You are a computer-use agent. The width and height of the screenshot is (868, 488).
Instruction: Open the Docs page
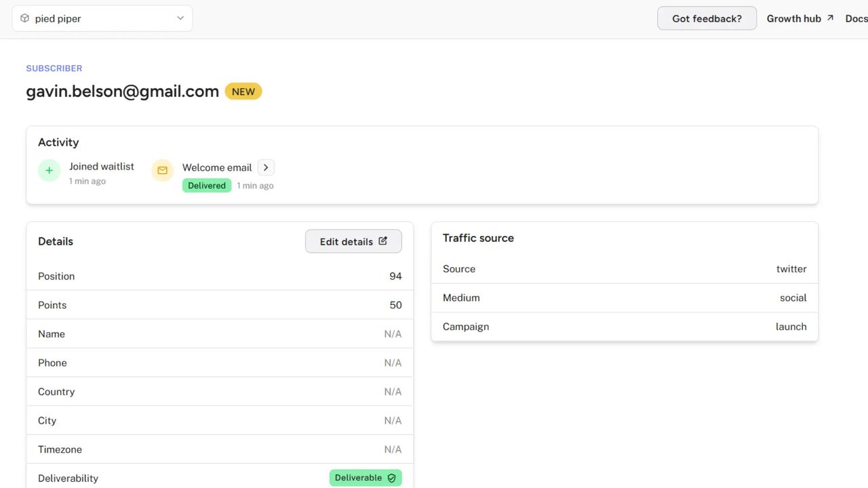(856, 18)
